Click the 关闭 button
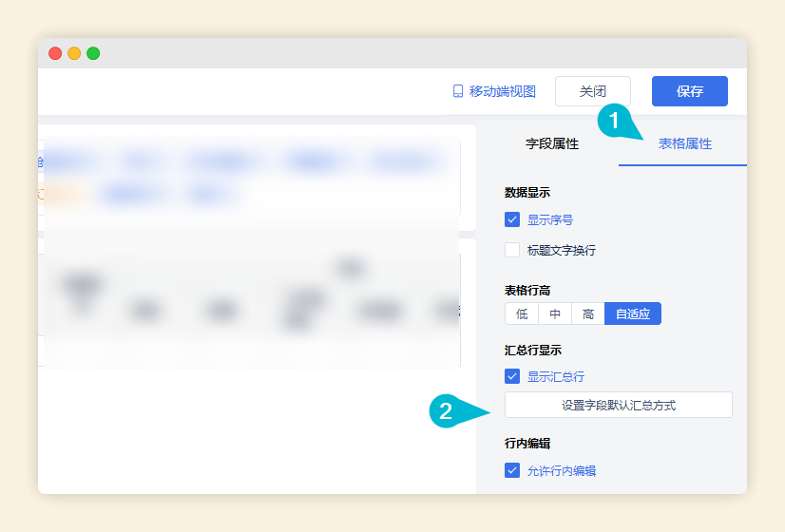Screen dimensions: 785x532 click(x=593, y=91)
